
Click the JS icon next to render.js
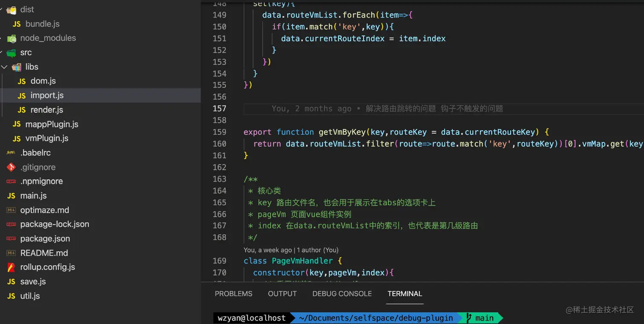[x=22, y=110]
